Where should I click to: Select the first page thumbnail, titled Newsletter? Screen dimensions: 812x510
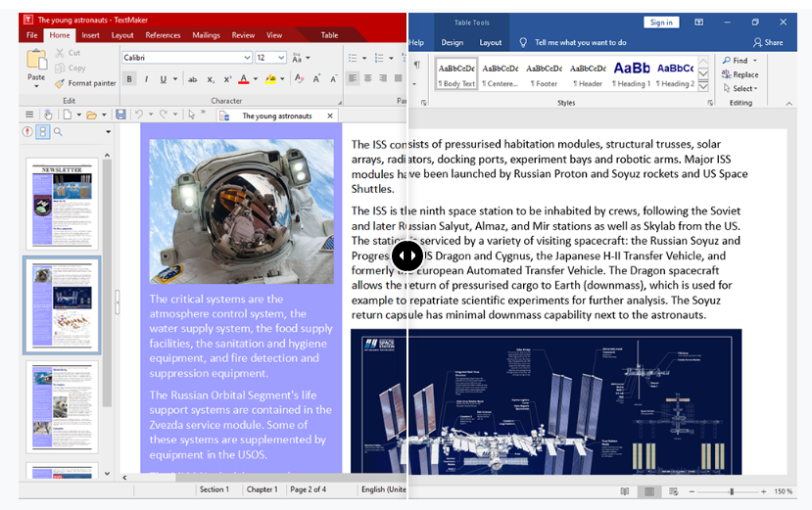(x=62, y=204)
